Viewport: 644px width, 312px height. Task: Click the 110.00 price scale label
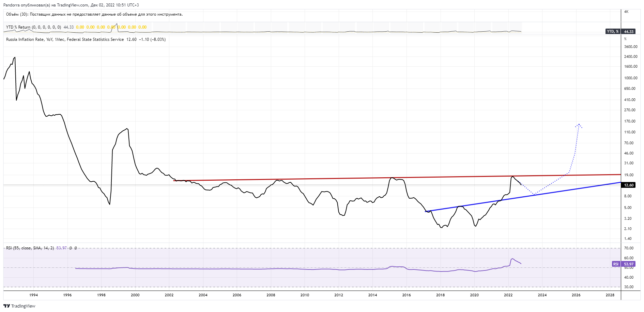tap(630, 132)
